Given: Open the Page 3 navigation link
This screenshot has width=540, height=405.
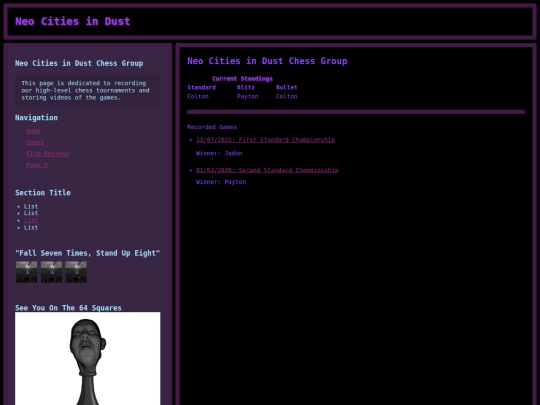Looking at the screenshot, I should pos(37,165).
